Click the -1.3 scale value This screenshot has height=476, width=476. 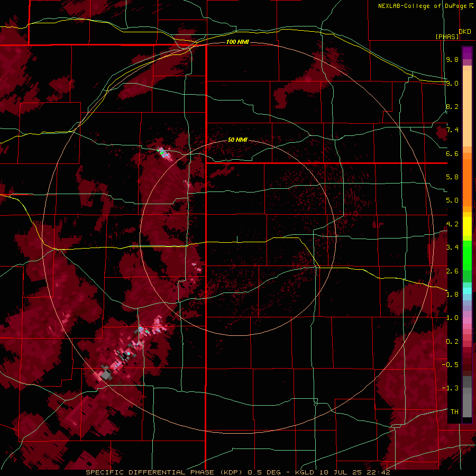[450, 389]
